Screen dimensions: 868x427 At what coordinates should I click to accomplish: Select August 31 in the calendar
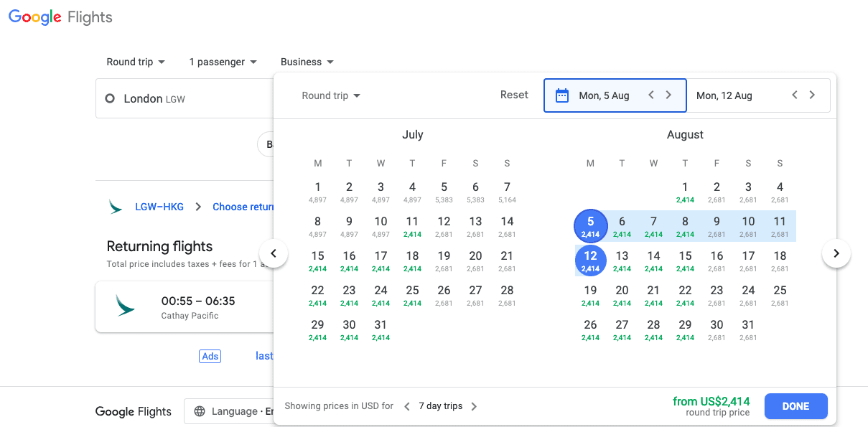(748, 329)
